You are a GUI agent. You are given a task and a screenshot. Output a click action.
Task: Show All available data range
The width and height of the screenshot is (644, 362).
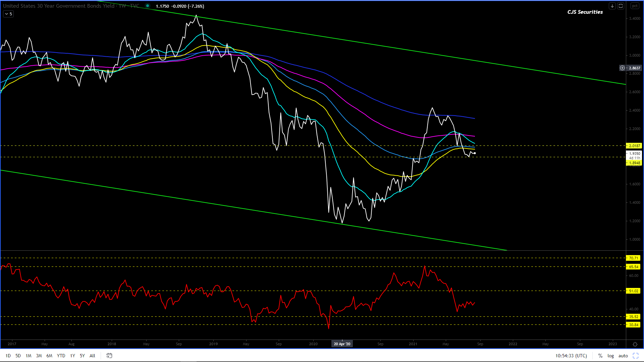point(92,356)
